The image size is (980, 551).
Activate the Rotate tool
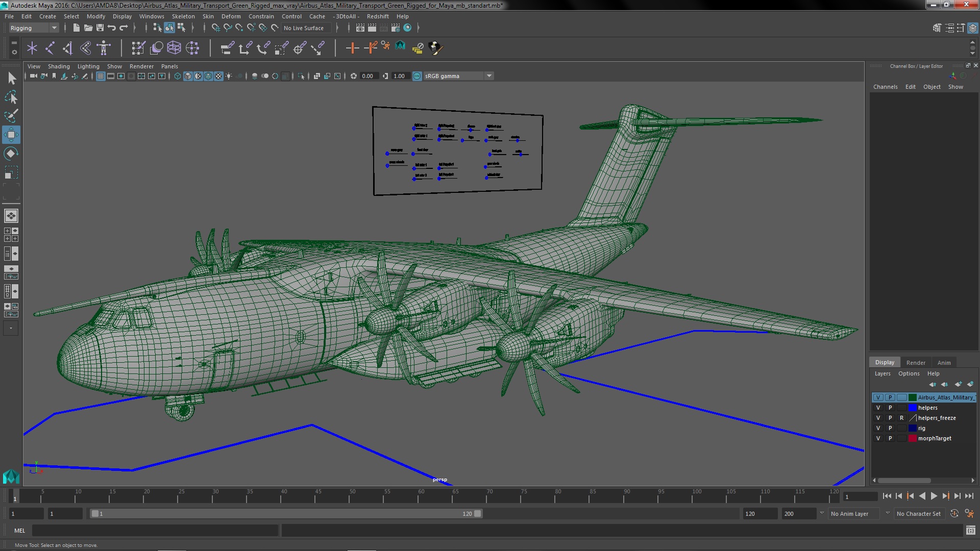[11, 154]
